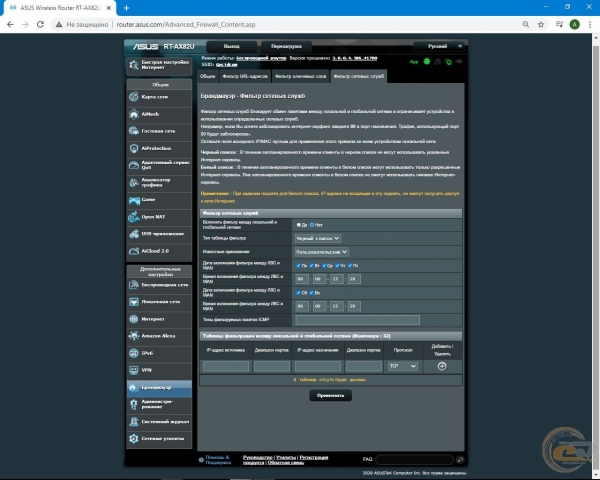Image resolution: width=600 pixels, height=480 pixels.
Task: Open the language dropdown (Русский)
Action: click(439, 46)
